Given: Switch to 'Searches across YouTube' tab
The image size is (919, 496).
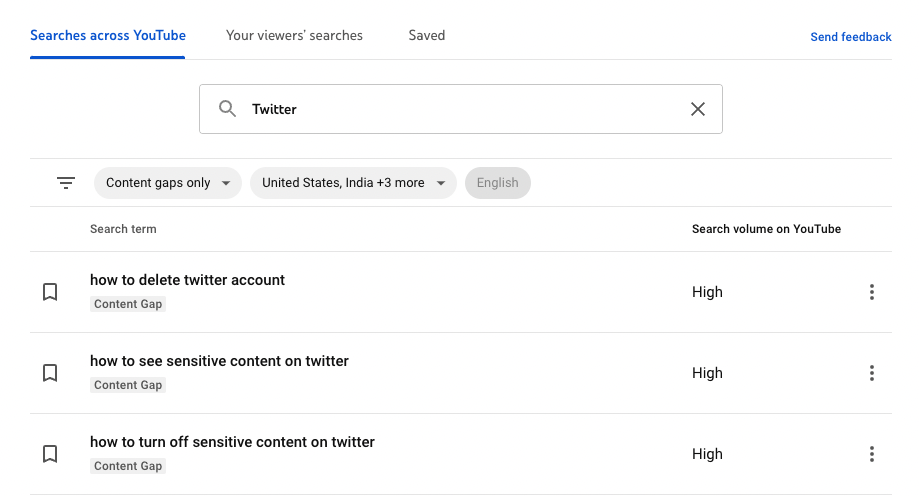Looking at the screenshot, I should tap(108, 36).
